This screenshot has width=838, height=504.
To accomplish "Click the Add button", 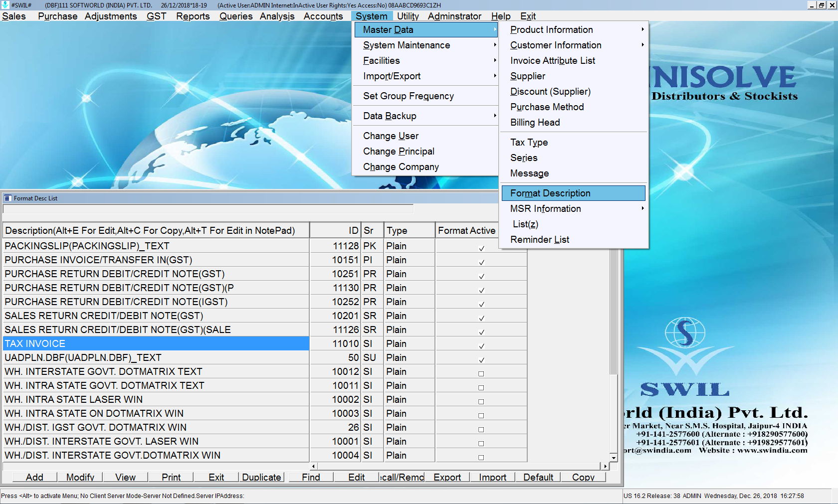I will tap(34, 477).
